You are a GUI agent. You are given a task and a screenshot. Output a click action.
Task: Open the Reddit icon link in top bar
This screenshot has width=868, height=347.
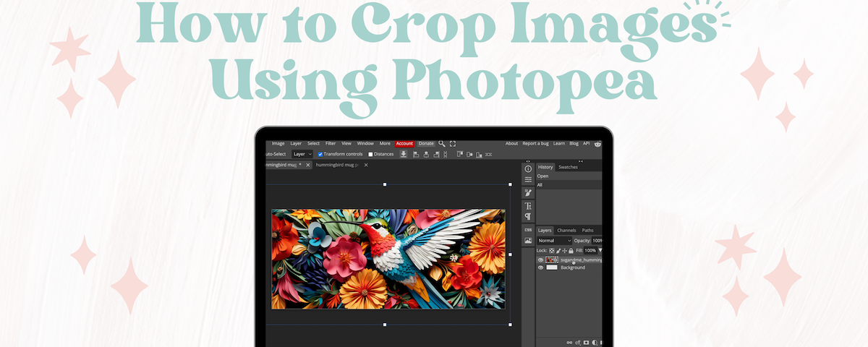[x=597, y=144]
